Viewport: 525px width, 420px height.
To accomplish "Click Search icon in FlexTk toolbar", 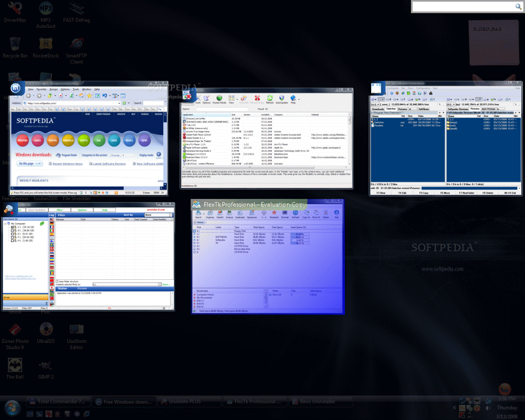I will 198,214.
